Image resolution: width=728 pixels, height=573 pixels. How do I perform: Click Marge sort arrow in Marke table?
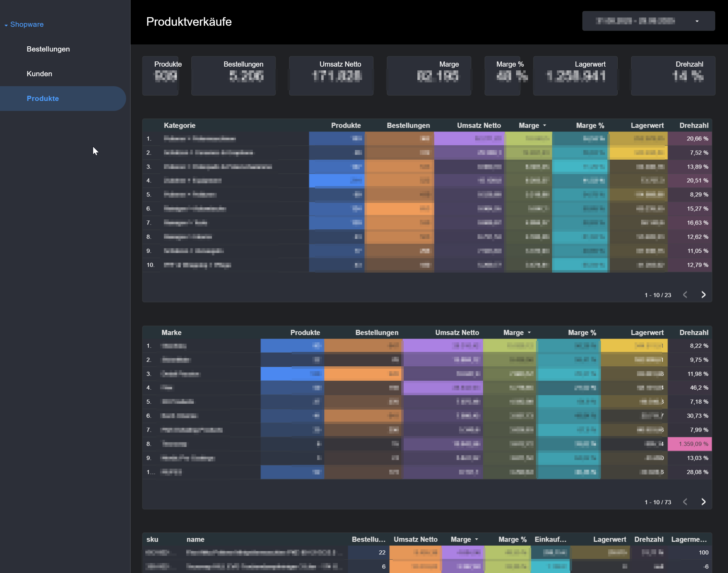point(529,333)
